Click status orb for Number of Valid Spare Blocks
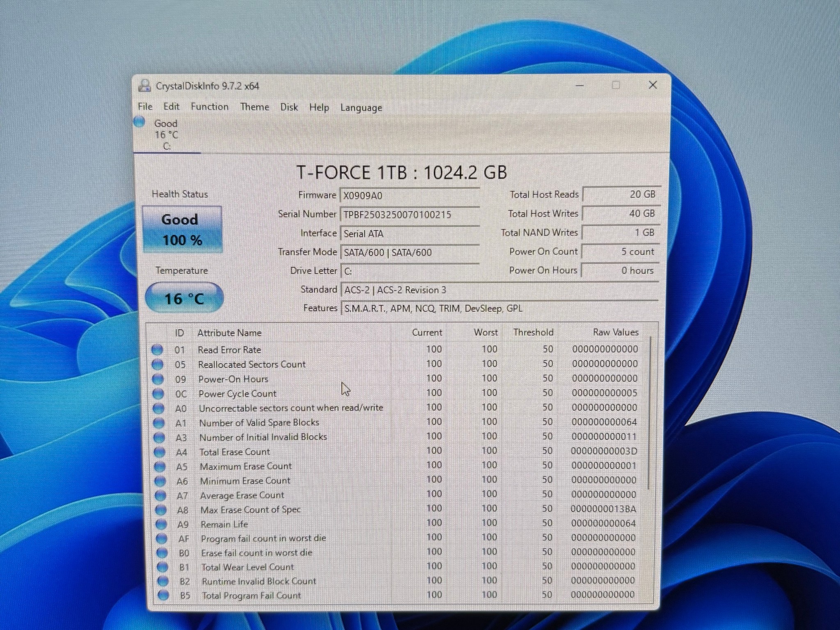Screen dimensions: 840x630 point(159,423)
